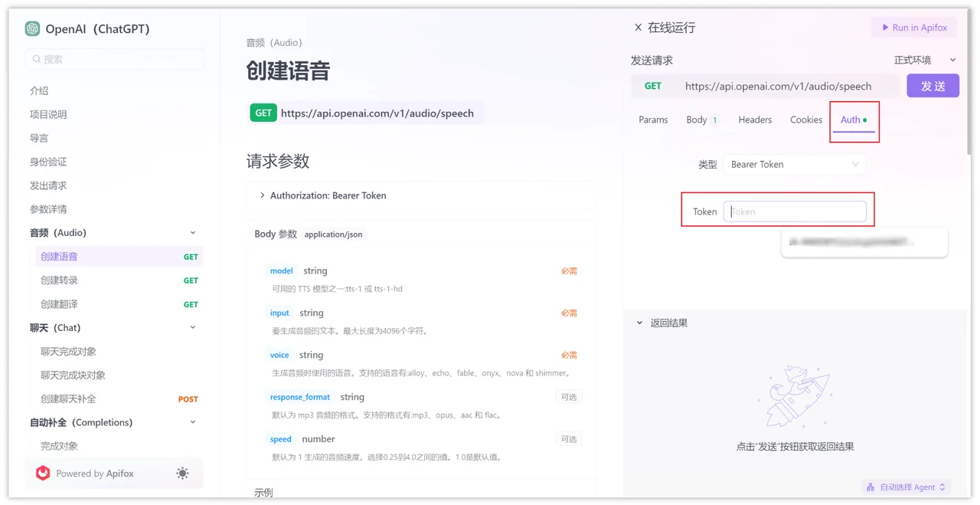Click the Apifox heart logo at bottom left
The height and width of the screenshot is (505, 980).
click(43, 473)
